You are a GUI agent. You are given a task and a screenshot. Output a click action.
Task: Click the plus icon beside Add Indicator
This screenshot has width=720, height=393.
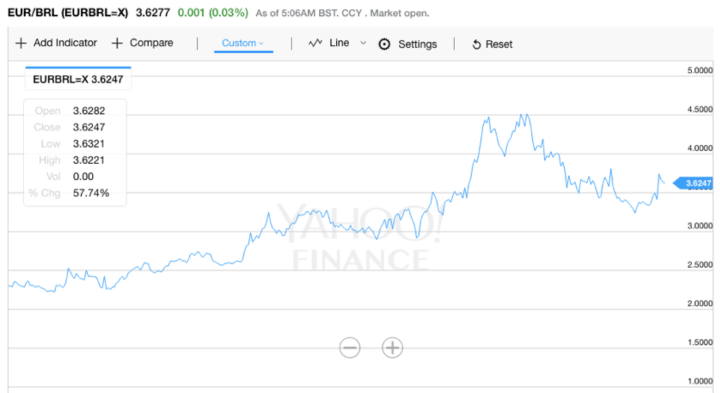(x=21, y=43)
